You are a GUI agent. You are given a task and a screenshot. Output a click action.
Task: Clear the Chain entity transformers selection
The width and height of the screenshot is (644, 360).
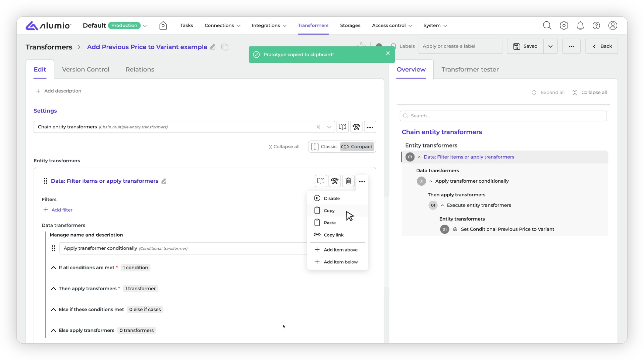coord(318,127)
